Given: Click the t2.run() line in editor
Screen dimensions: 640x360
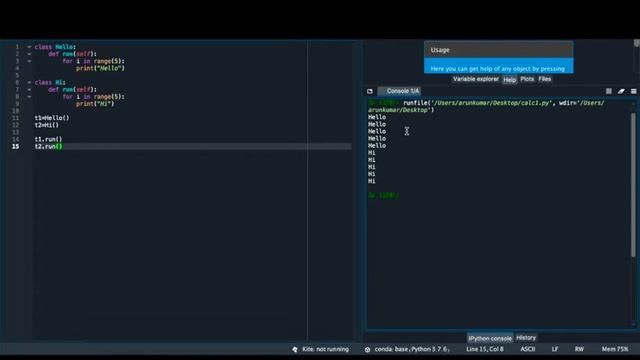Looking at the screenshot, I should [48, 147].
